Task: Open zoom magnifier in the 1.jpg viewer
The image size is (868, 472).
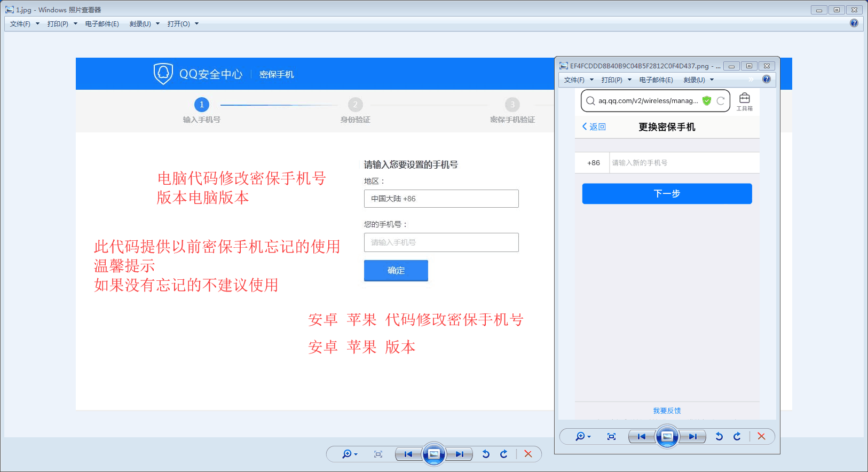Action: (x=349, y=454)
